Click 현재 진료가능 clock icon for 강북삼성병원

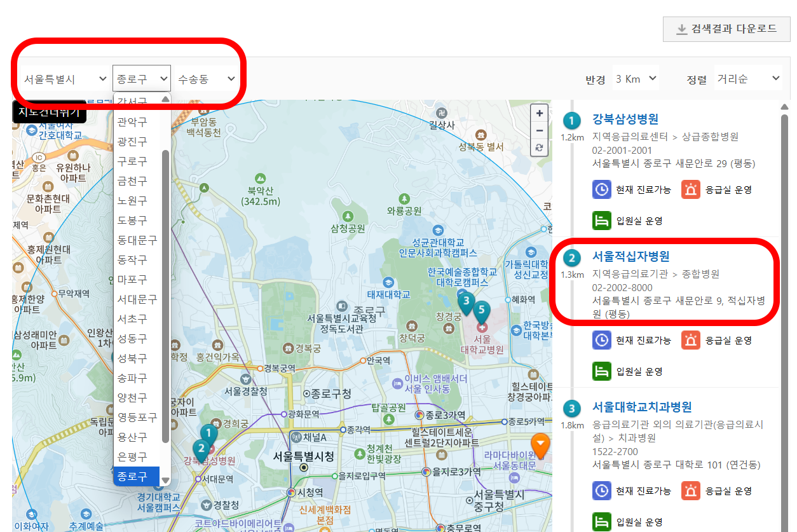tap(602, 189)
